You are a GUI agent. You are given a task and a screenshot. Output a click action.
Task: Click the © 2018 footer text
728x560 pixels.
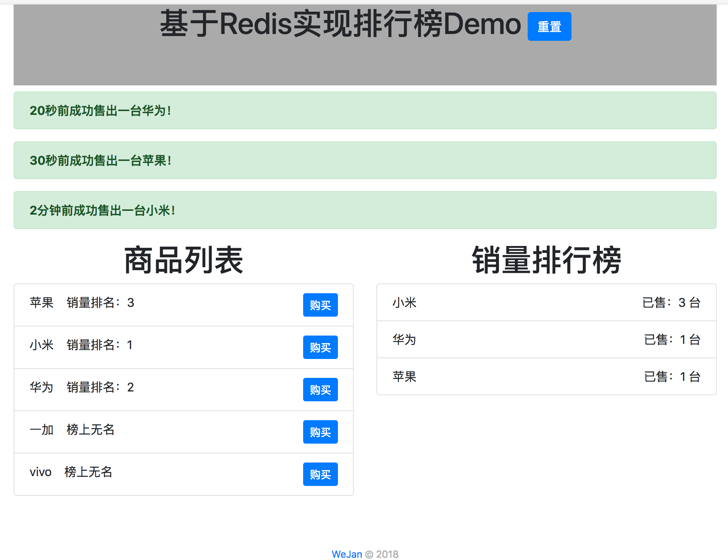pyautogui.click(x=382, y=554)
